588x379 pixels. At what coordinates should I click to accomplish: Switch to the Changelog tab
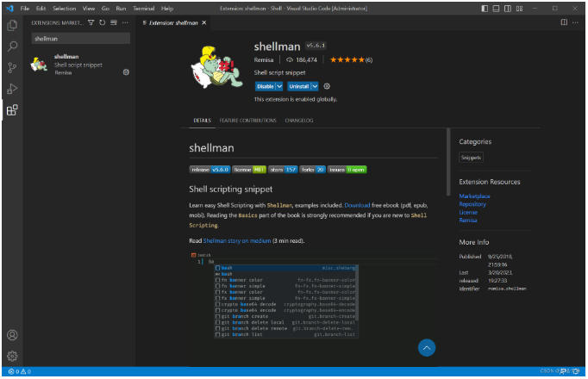coord(299,121)
